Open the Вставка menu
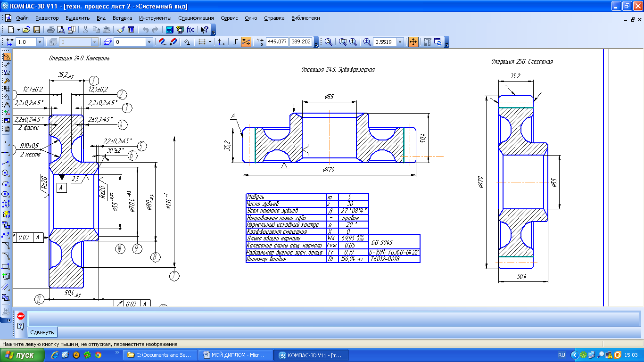The width and height of the screenshot is (644, 362). pyautogui.click(x=123, y=18)
